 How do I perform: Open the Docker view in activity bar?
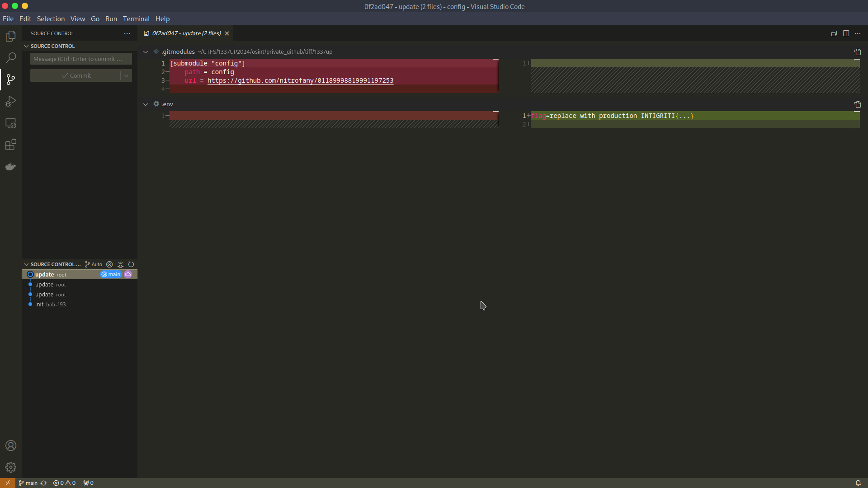11,167
